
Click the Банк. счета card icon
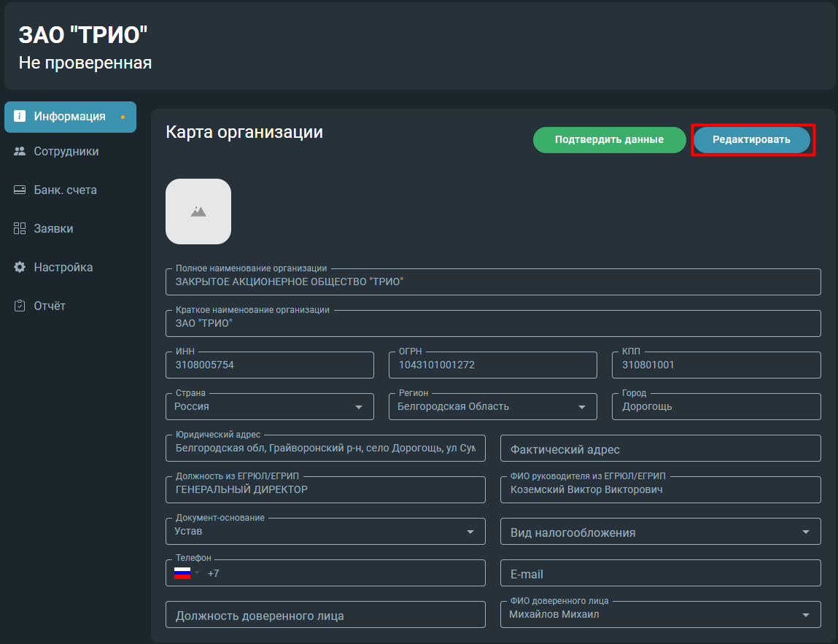(20, 190)
